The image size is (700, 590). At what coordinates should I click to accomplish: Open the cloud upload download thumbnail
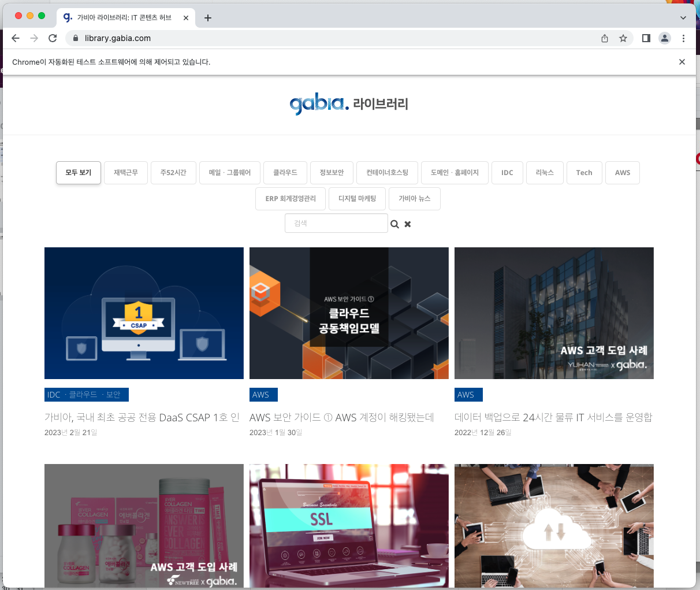554,526
